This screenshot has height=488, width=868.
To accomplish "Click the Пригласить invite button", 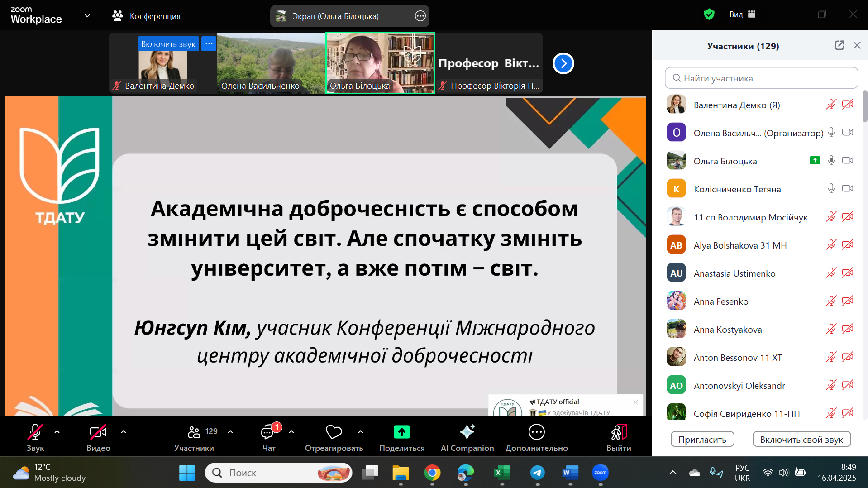I will (x=702, y=439).
